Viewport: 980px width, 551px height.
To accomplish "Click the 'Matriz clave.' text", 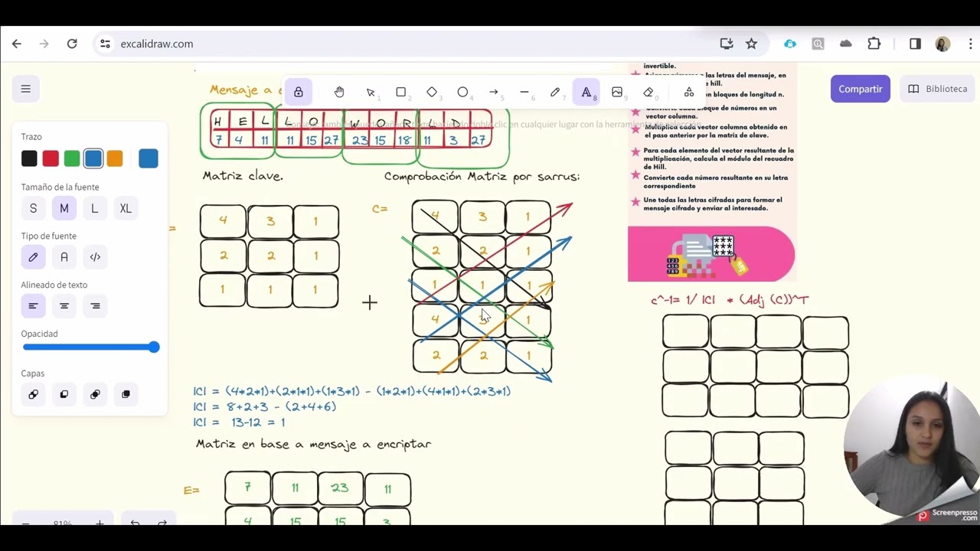I will tap(243, 176).
